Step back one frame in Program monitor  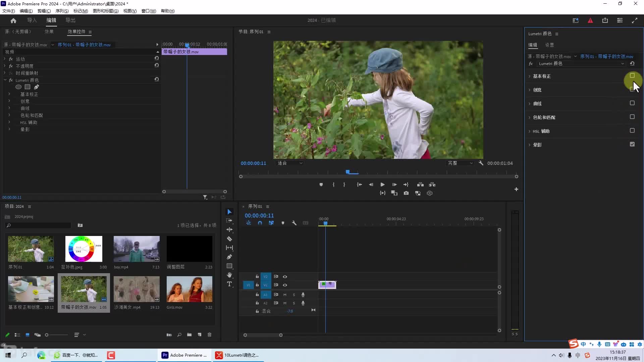coord(371,185)
